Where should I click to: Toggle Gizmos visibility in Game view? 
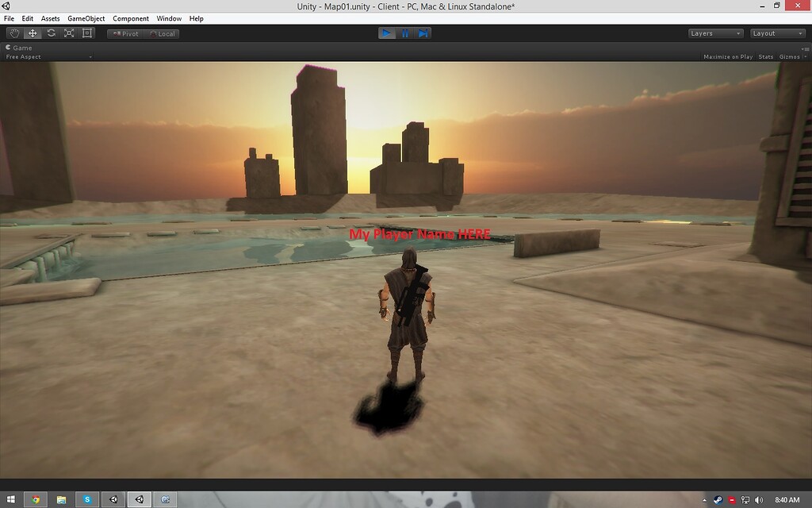787,56
